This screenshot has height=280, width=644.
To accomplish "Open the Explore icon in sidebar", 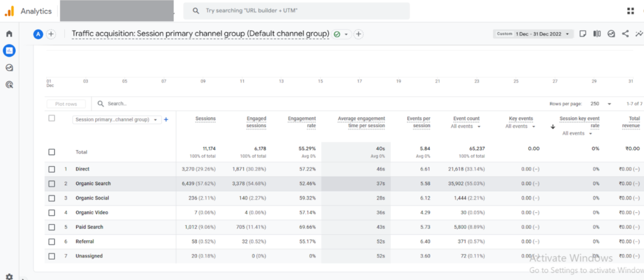I will tap(9, 67).
